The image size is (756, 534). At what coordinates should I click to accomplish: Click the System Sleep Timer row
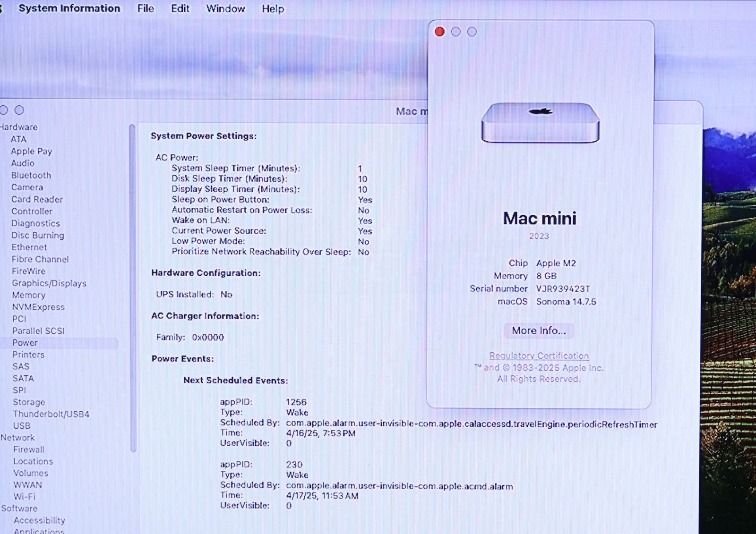(x=267, y=169)
